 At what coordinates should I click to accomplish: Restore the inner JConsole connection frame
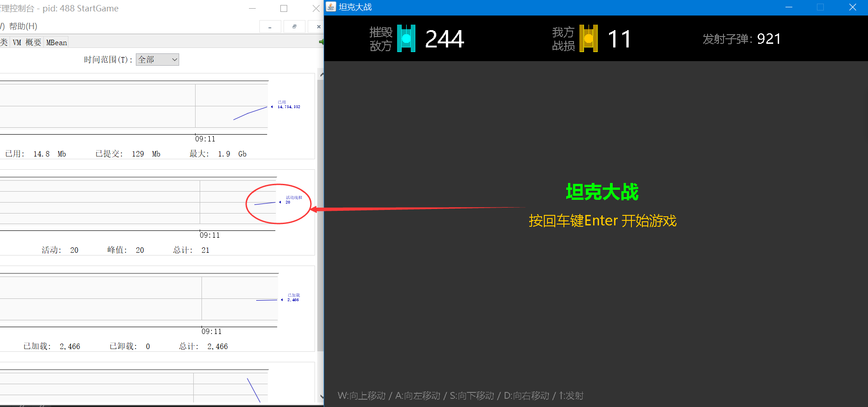(x=294, y=27)
